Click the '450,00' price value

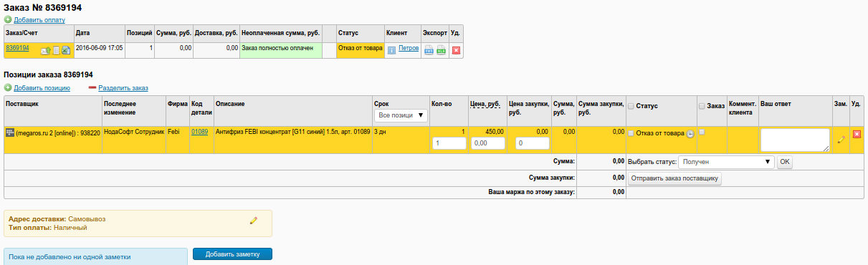(495, 132)
